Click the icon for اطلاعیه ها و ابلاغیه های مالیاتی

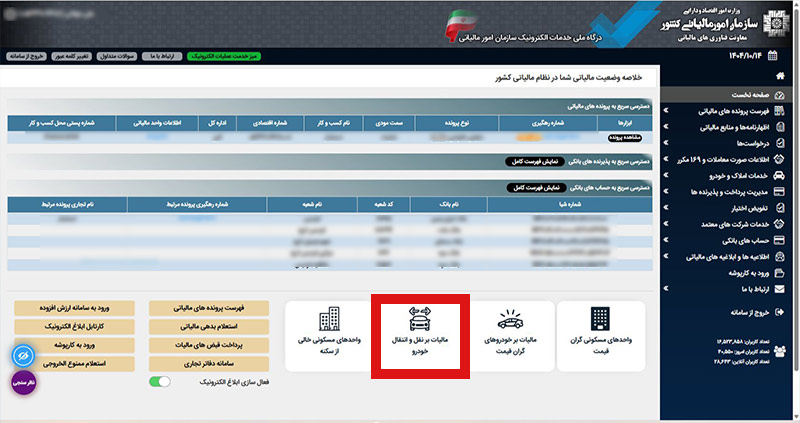[x=780, y=257]
